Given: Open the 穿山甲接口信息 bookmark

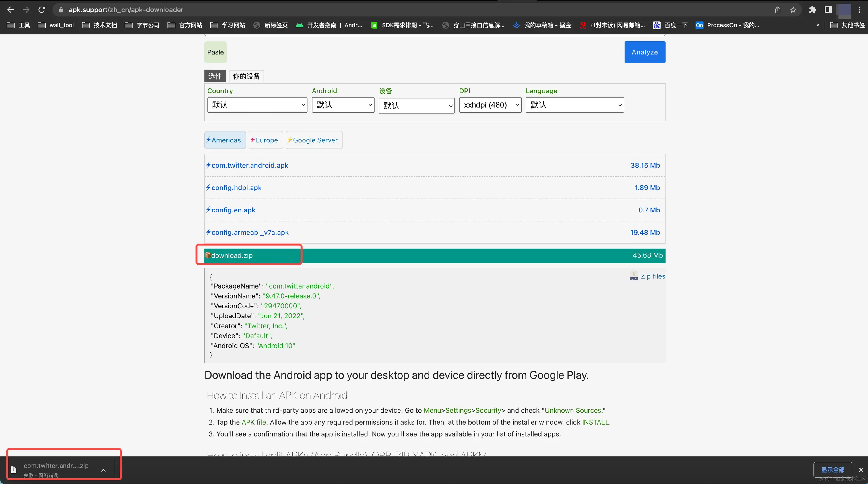Looking at the screenshot, I should click(473, 25).
